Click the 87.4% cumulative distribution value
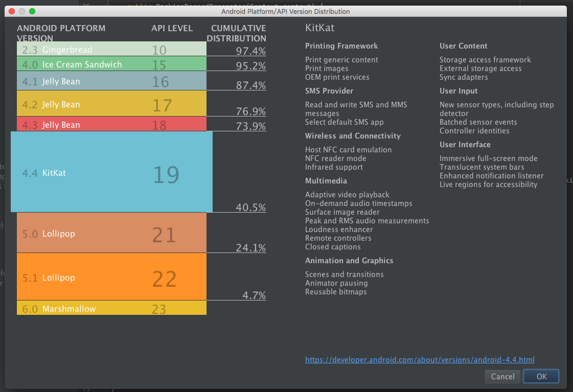573x392 pixels. [250, 85]
